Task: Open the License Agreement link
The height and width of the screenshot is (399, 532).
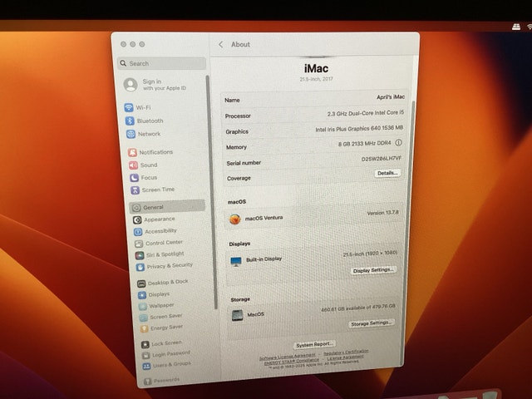Action: point(345,357)
